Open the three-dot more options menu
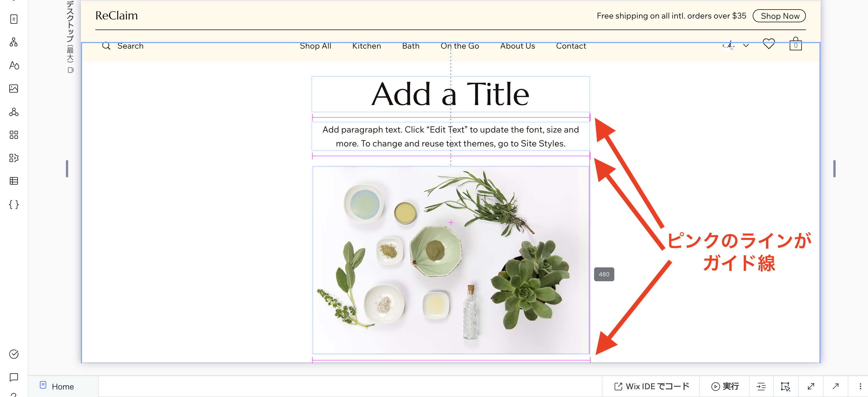 (x=860, y=387)
